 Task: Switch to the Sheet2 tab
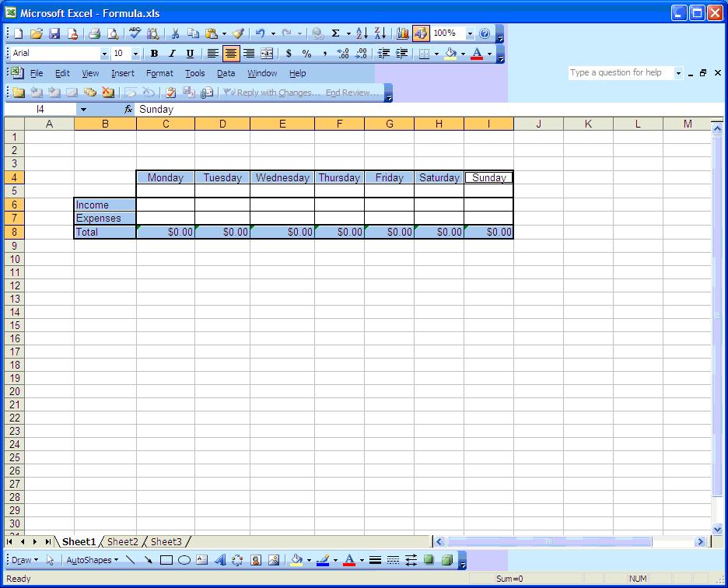(x=123, y=541)
